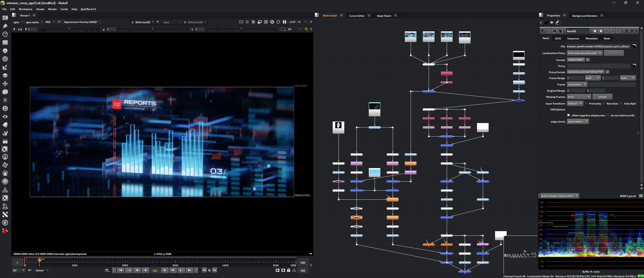
Task: Click the help question mark icon
Action: pyautogui.click(x=626, y=31)
